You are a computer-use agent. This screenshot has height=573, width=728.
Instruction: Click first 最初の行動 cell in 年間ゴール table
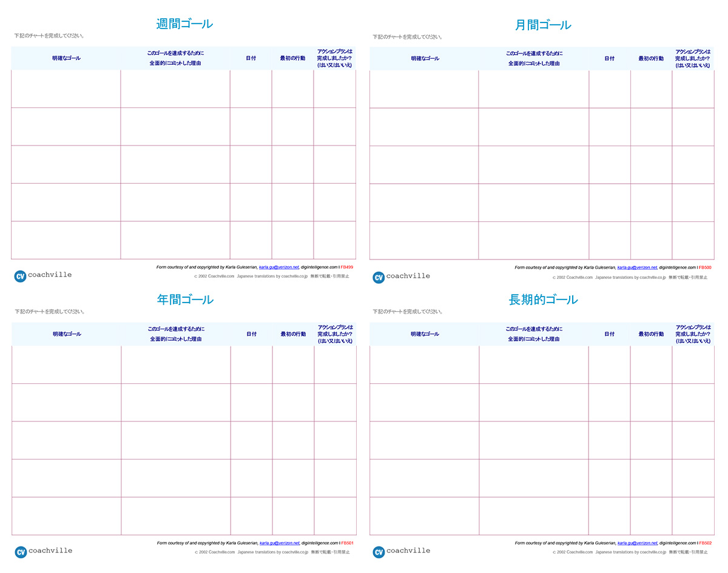pos(293,365)
